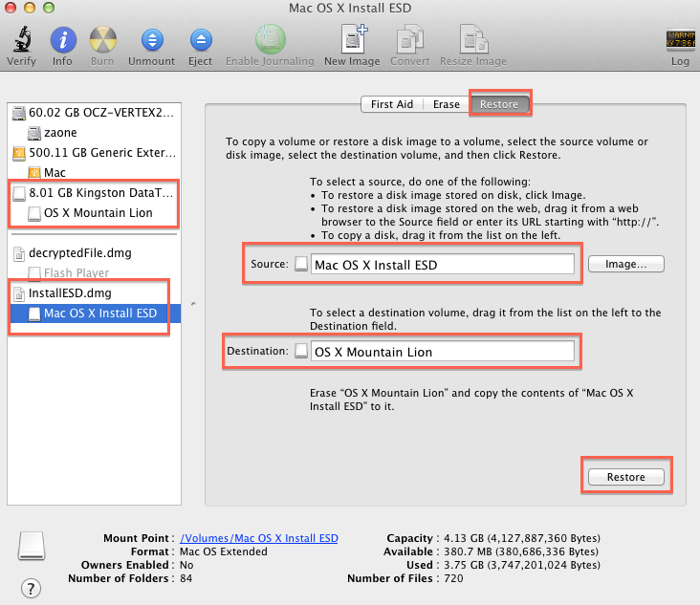Open the Help question mark button

(31, 589)
